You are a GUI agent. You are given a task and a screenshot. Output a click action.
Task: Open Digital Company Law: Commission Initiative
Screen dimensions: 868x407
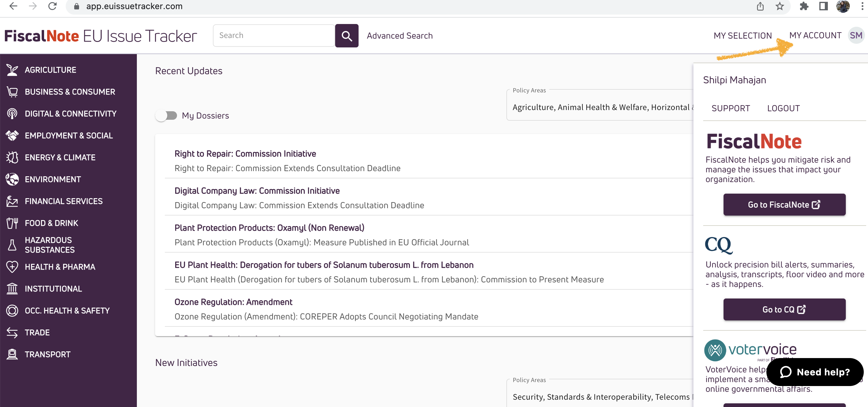coord(257,191)
